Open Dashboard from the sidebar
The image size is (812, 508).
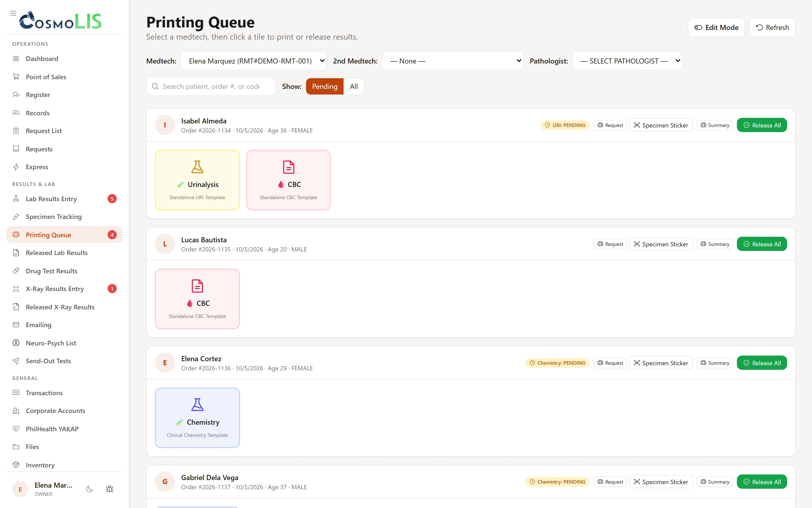click(64, 59)
